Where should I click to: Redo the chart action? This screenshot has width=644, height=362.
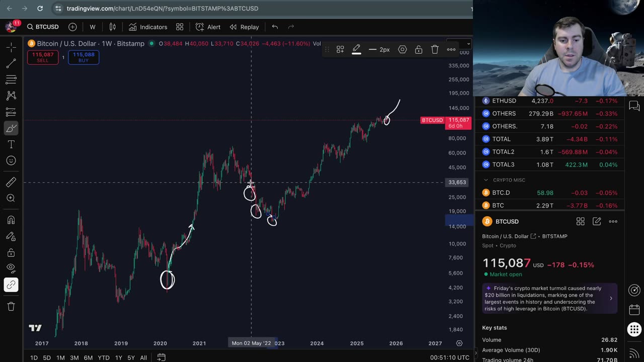[x=291, y=27]
